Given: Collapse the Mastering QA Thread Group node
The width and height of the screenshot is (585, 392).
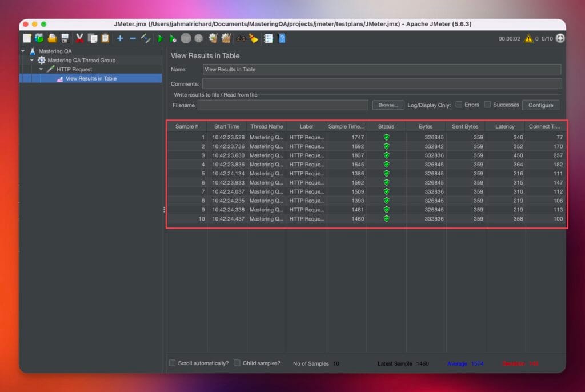Looking at the screenshot, I should click(32, 60).
